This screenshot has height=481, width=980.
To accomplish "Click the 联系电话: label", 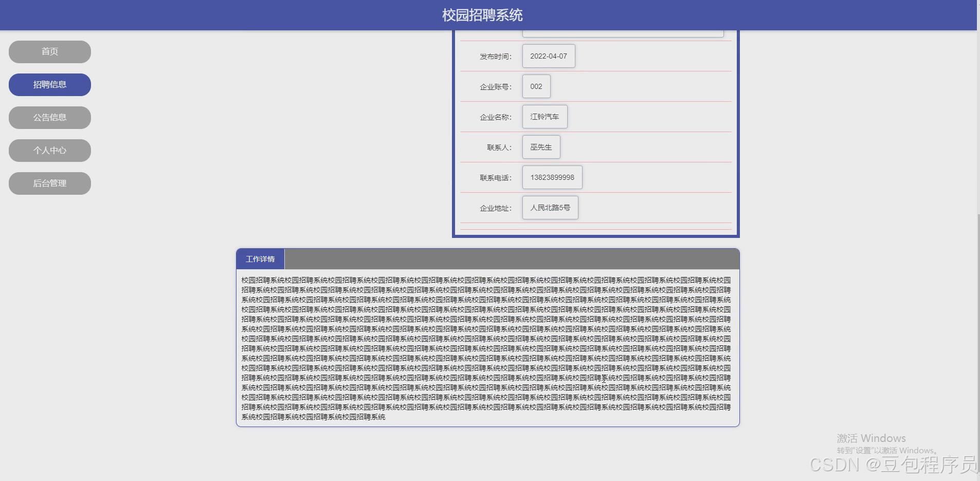I will 496,178.
